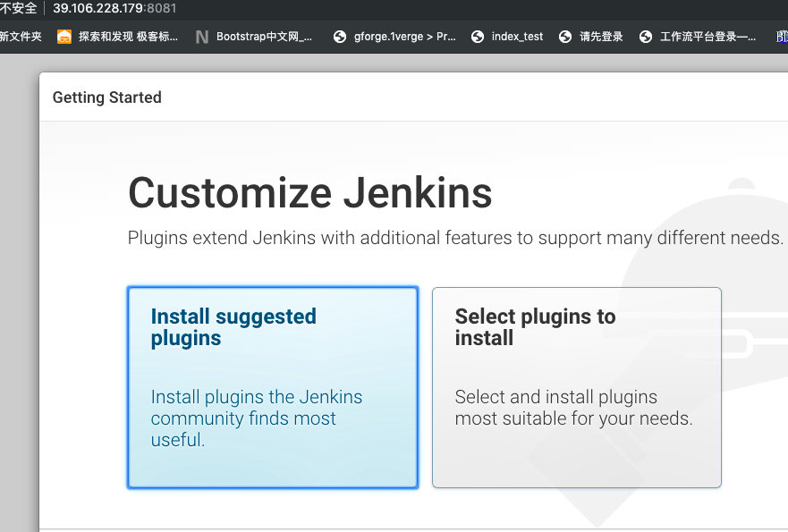Open the 请先登录 bookmark label
This screenshot has width=788, height=532.
(601, 37)
